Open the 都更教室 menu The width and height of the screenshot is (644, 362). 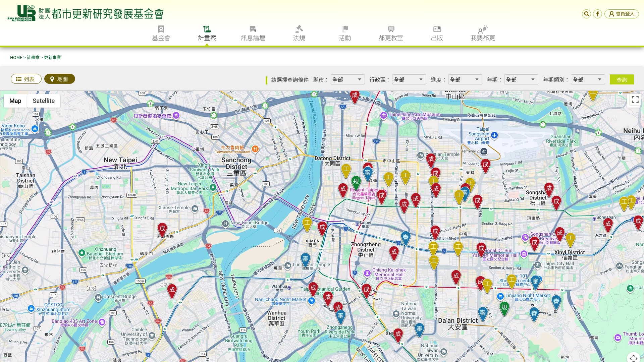[x=391, y=34]
